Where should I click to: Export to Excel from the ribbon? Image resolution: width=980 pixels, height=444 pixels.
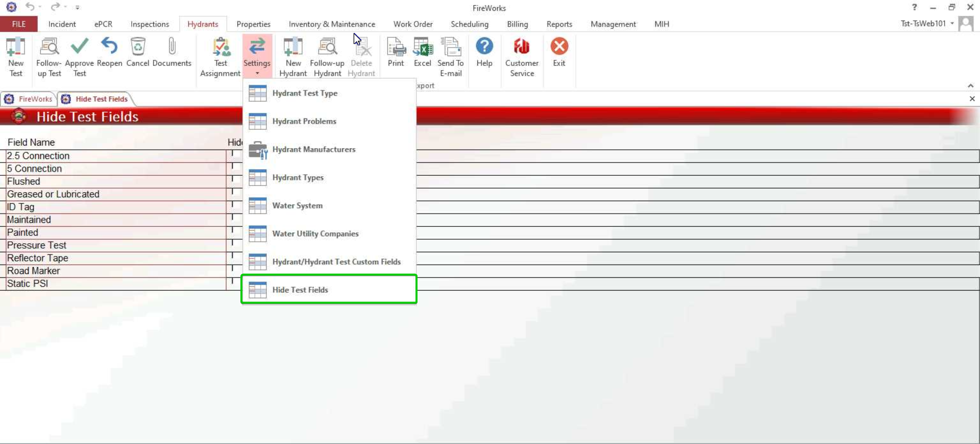point(422,48)
